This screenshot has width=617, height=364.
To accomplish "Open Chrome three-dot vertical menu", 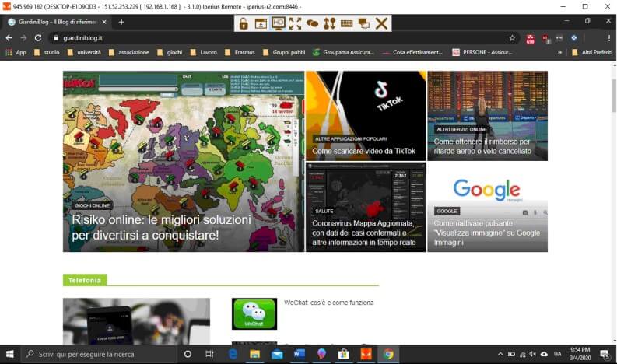I will (x=608, y=38).
